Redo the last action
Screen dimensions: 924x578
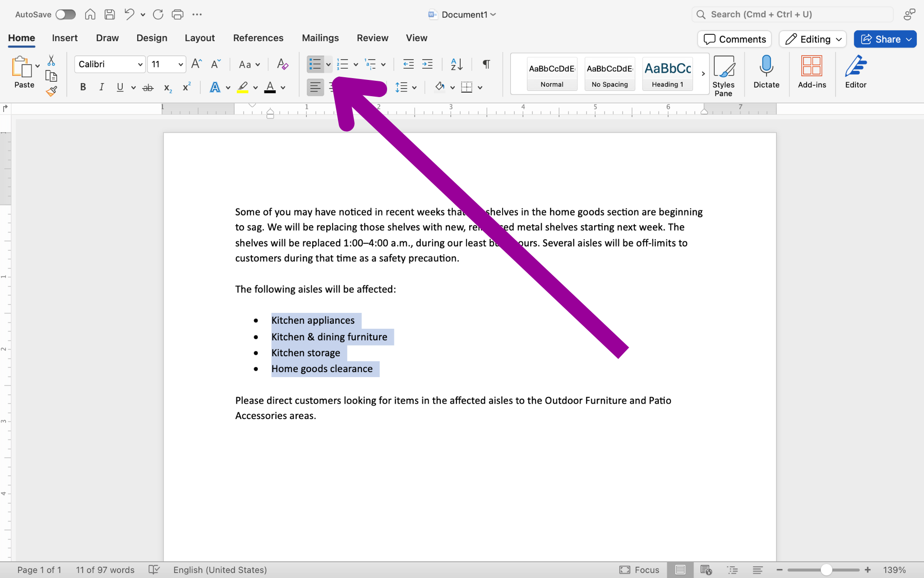point(158,14)
